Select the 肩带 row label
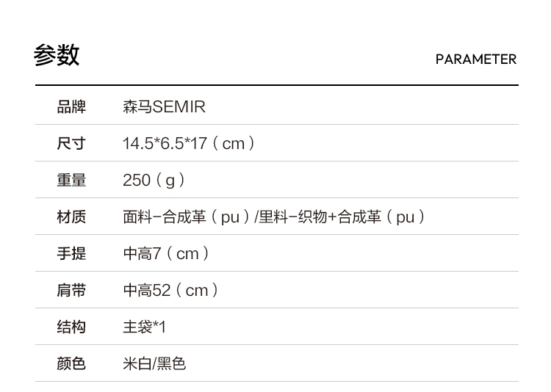This screenshot has height=392, width=551. [71, 291]
